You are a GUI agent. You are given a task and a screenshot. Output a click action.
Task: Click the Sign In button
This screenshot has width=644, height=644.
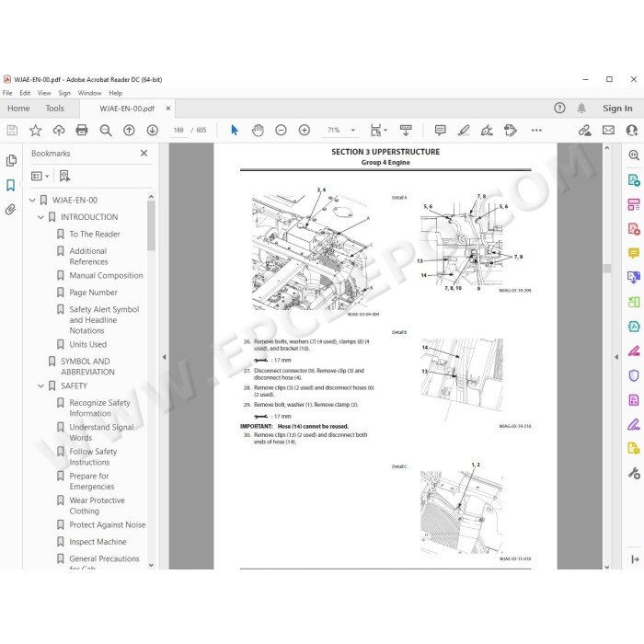(617, 108)
